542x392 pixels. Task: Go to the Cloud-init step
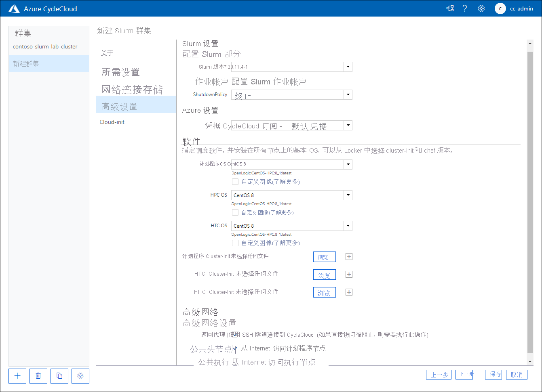112,122
